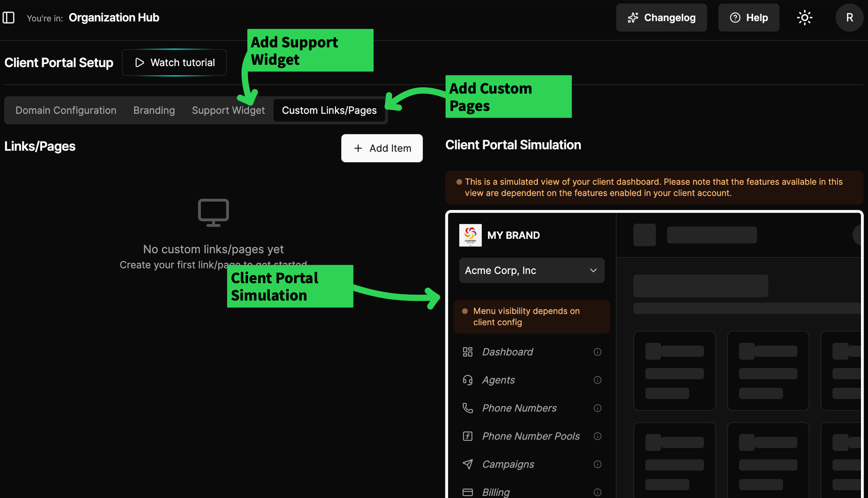Screen dimensions: 868x498
Task: Toggle the sidebar panel icon
Action: point(9,17)
